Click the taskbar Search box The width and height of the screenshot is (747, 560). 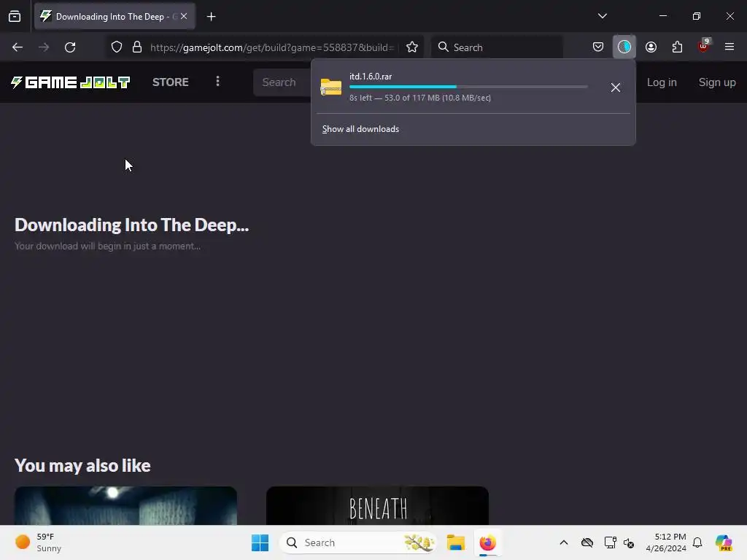(357, 542)
